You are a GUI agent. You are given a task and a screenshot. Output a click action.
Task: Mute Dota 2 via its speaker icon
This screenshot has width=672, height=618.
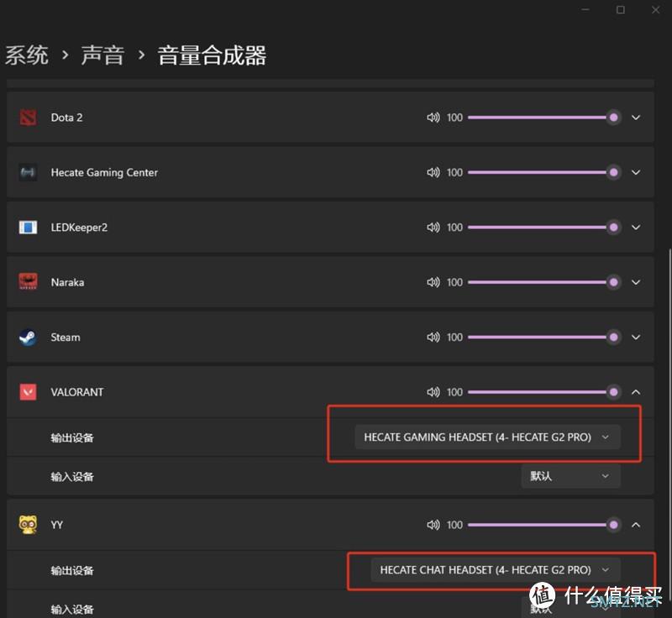(433, 118)
